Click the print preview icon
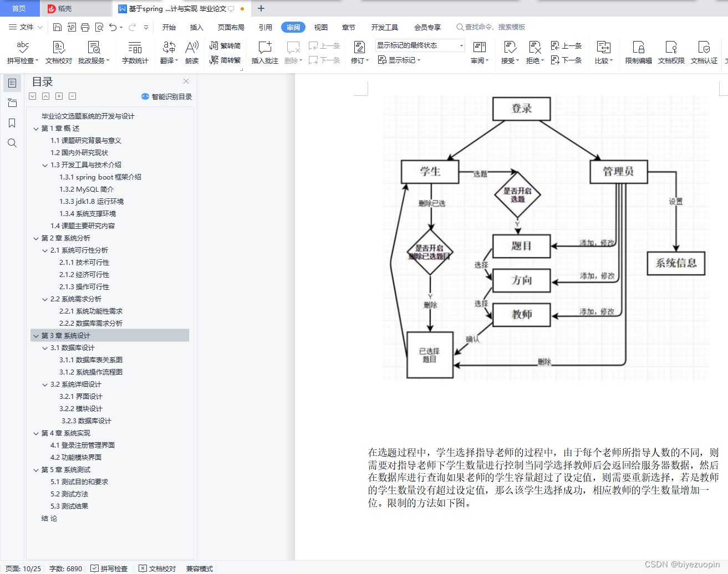Viewport: 728px width, 574px height. click(x=99, y=27)
